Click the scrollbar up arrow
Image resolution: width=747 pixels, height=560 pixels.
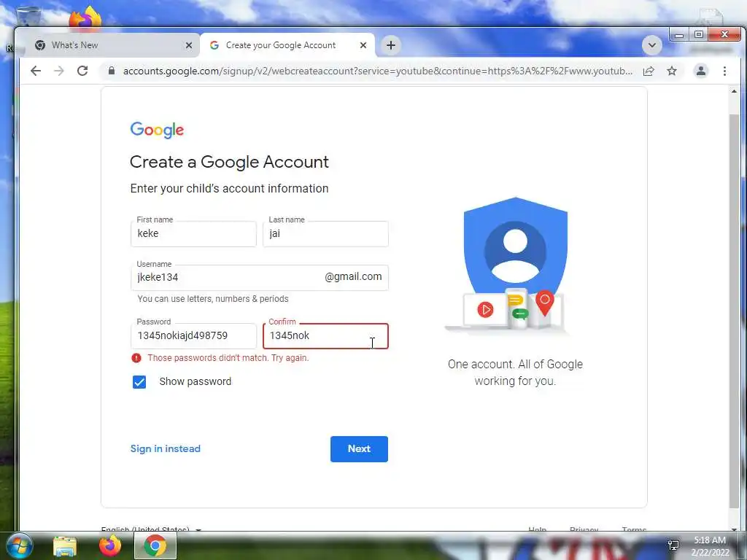point(734,91)
